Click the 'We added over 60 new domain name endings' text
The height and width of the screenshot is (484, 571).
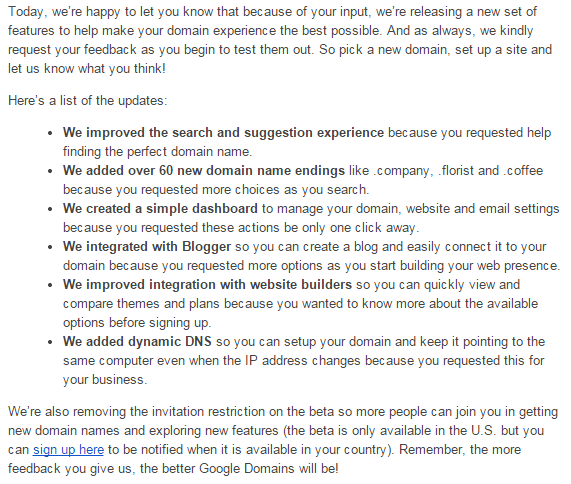pyautogui.click(x=204, y=171)
